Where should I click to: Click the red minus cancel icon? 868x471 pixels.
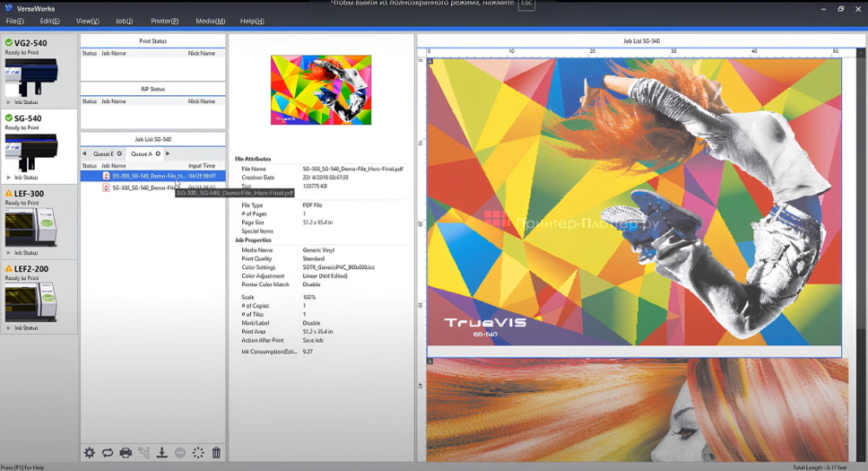pos(181,452)
